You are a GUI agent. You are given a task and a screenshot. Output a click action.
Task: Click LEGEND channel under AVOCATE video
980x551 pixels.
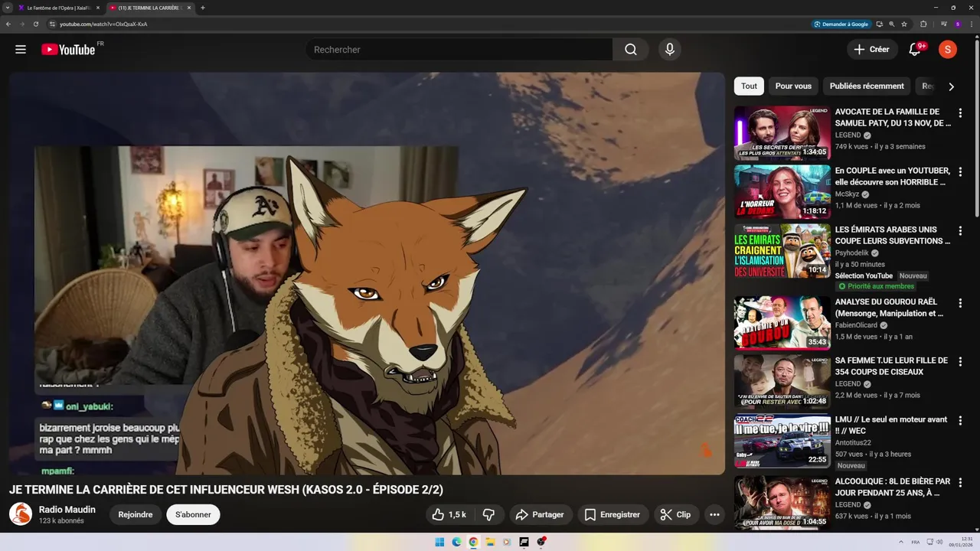[x=848, y=135]
